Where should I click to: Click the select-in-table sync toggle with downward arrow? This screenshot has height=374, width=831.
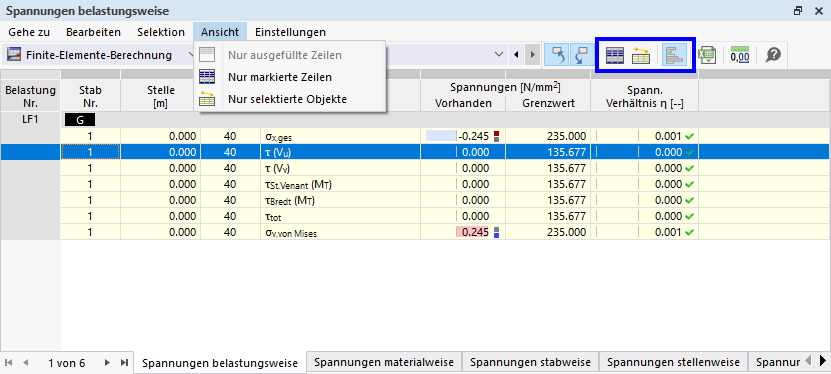[x=581, y=55]
